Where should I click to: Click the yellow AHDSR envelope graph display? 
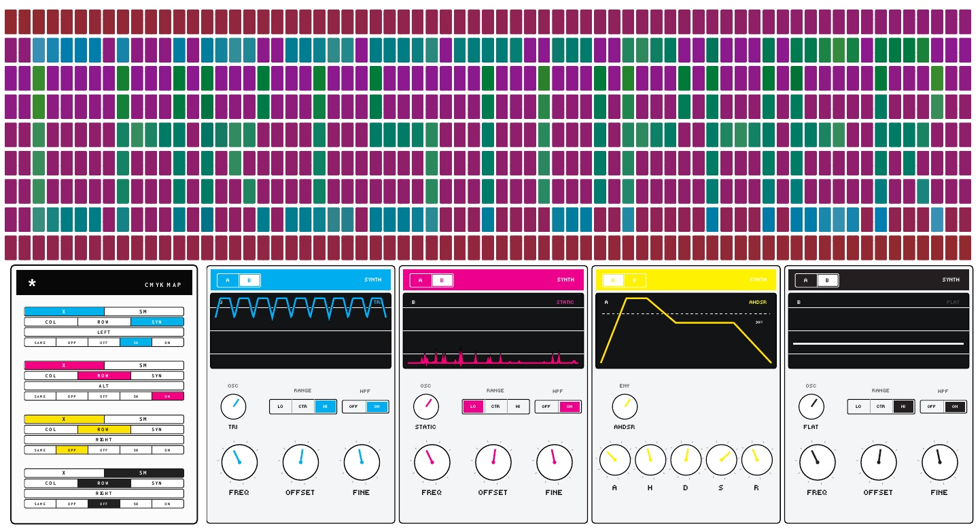point(686,330)
